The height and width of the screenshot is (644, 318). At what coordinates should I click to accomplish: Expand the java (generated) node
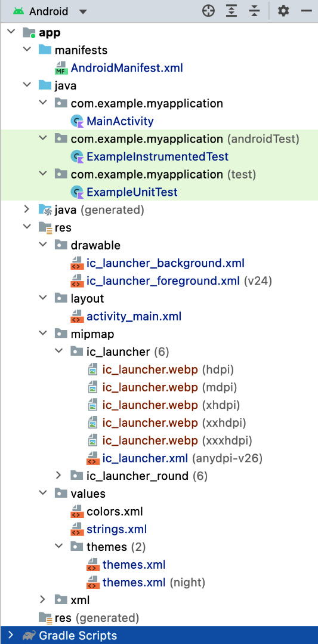tap(27, 209)
